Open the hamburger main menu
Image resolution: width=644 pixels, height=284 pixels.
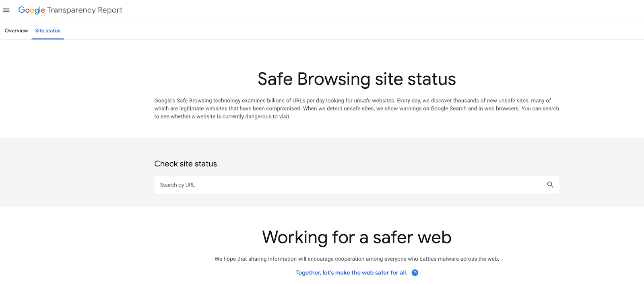click(6, 10)
